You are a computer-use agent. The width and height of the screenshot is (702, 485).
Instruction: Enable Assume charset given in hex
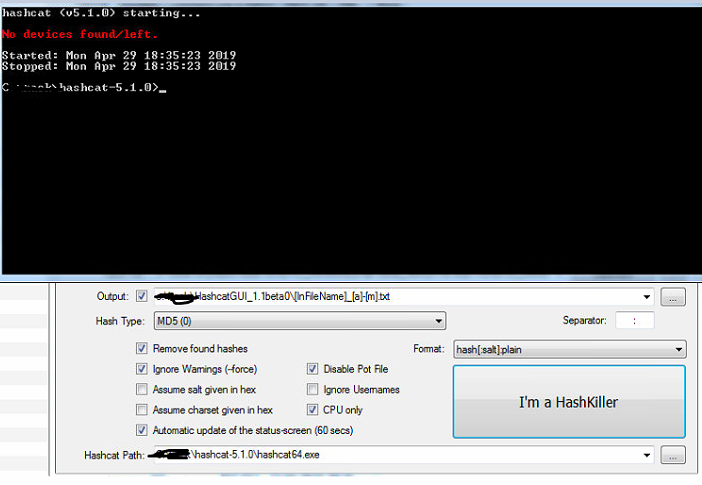(141, 410)
